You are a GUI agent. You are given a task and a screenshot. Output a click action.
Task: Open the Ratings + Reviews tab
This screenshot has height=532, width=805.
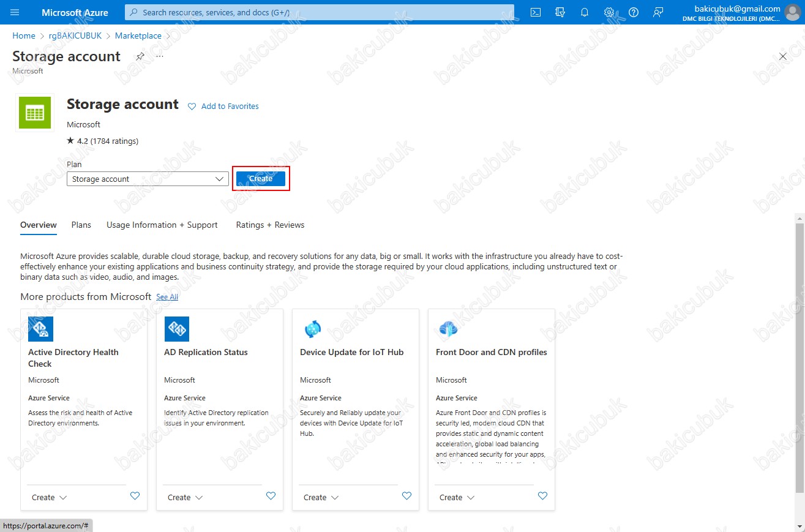270,225
